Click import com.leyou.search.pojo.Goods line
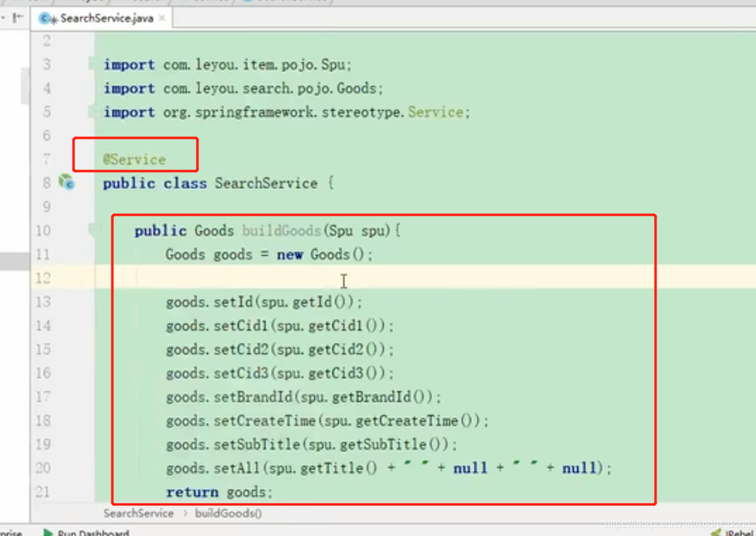 point(243,88)
